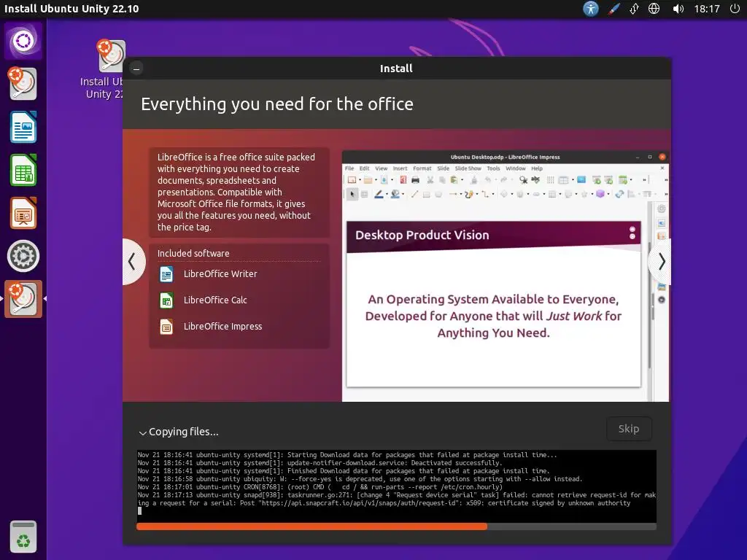Launch LibreOffice Impress from the dock

pyautogui.click(x=23, y=213)
